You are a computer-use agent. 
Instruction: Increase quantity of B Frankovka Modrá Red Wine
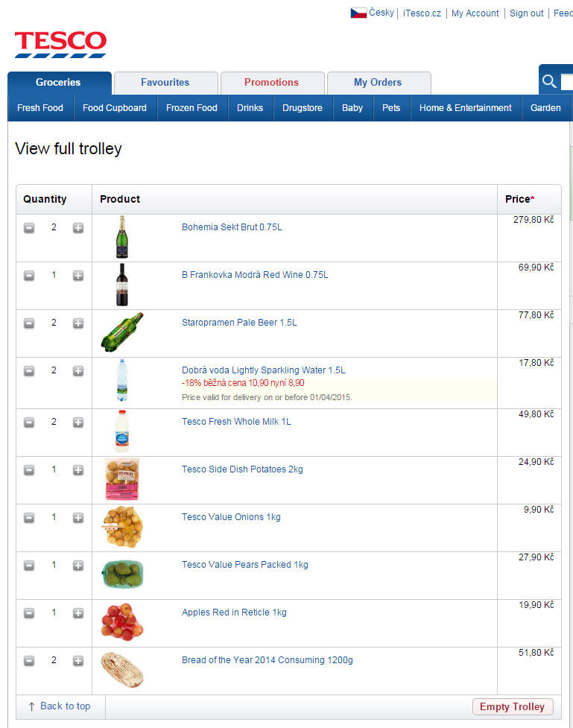(78, 276)
